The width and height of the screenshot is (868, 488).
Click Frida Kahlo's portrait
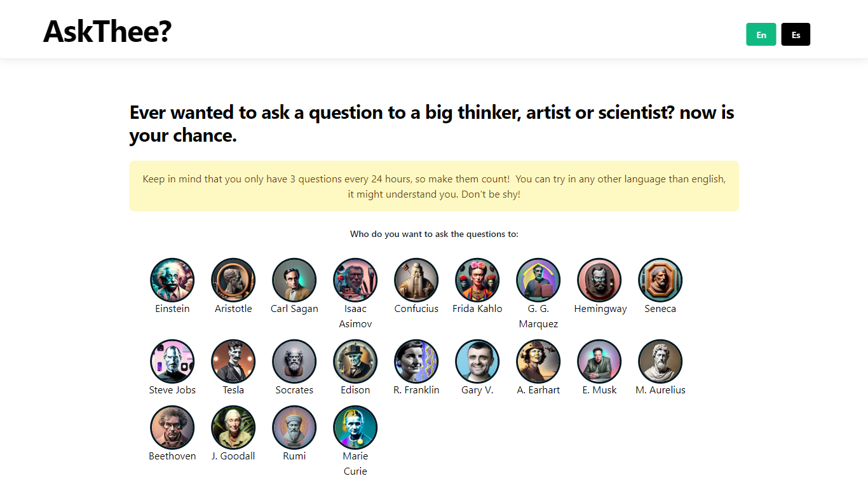click(477, 280)
